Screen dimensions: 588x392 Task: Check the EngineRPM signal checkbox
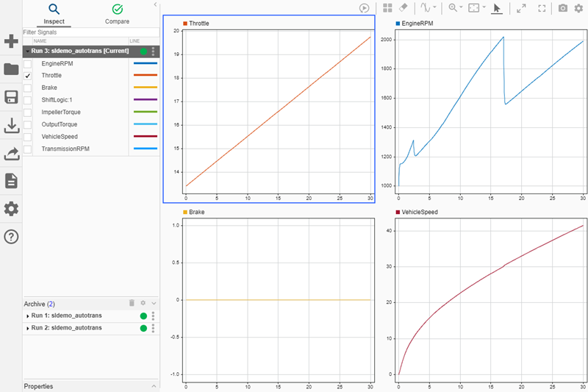pos(28,64)
